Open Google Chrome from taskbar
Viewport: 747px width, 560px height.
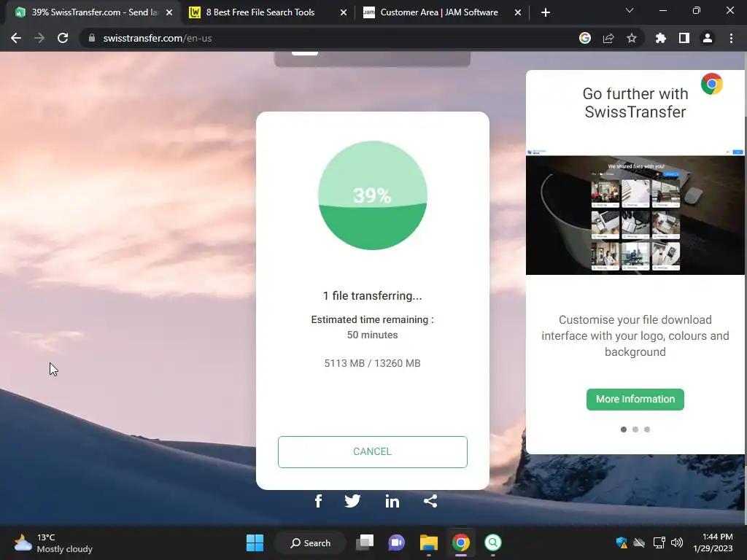coord(461,542)
